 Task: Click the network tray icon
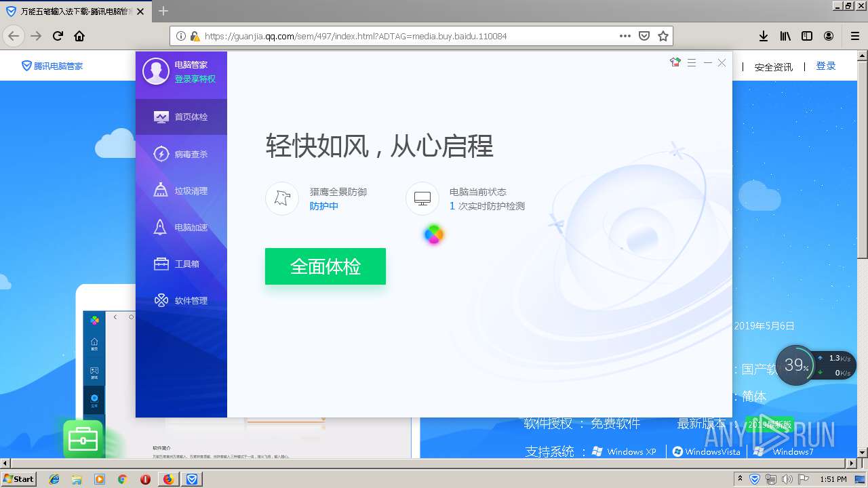(771, 479)
